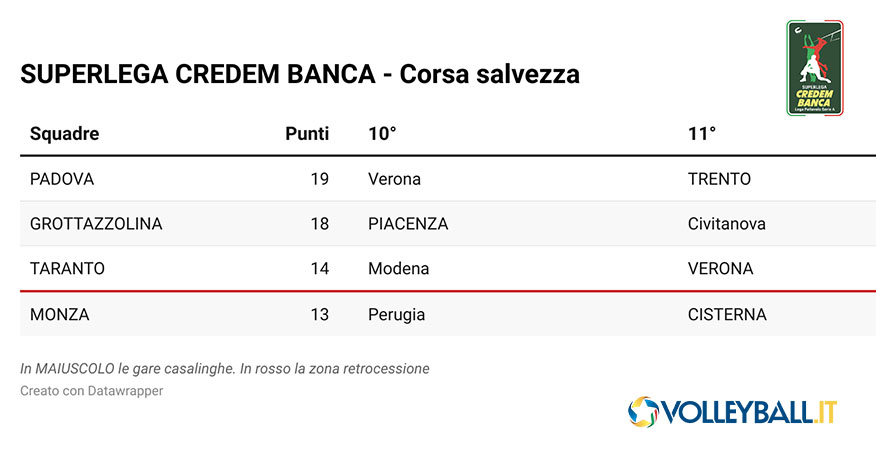Click the Verona opponent for Padova
The height and width of the screenshot is (458, 876).
click(x=394, y=179)
